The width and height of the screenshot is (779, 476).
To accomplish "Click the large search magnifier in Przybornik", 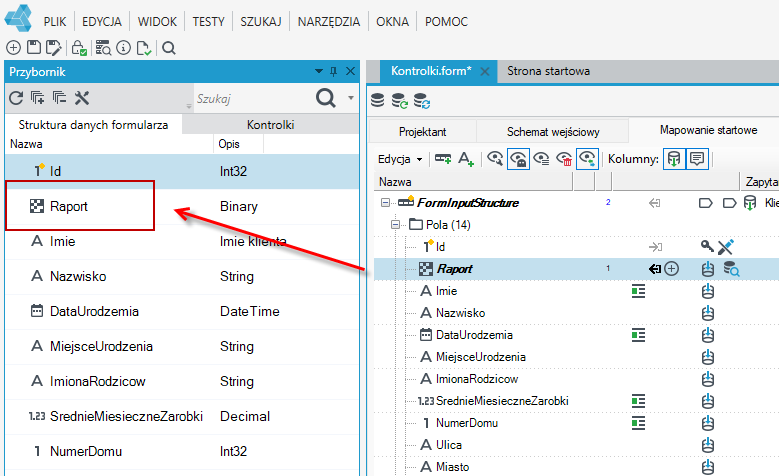I will point(326,98).
